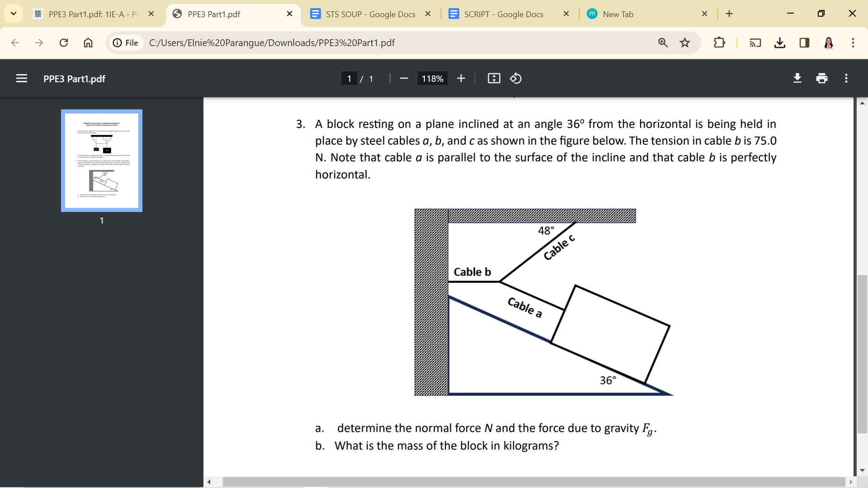Zoom out of the PDF
The image size is (868, 488).
point(404,79)
